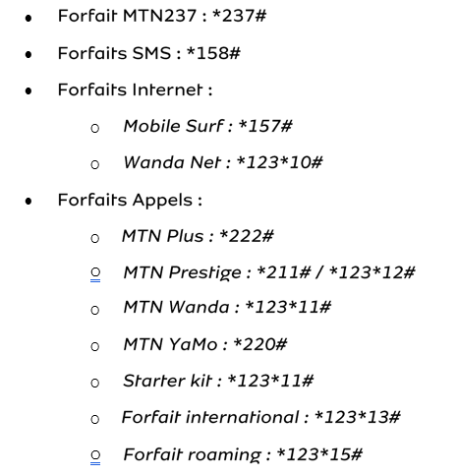Click the Forfait MTN237 *237# line
458x476 pixels.
[x=162, y=16]
